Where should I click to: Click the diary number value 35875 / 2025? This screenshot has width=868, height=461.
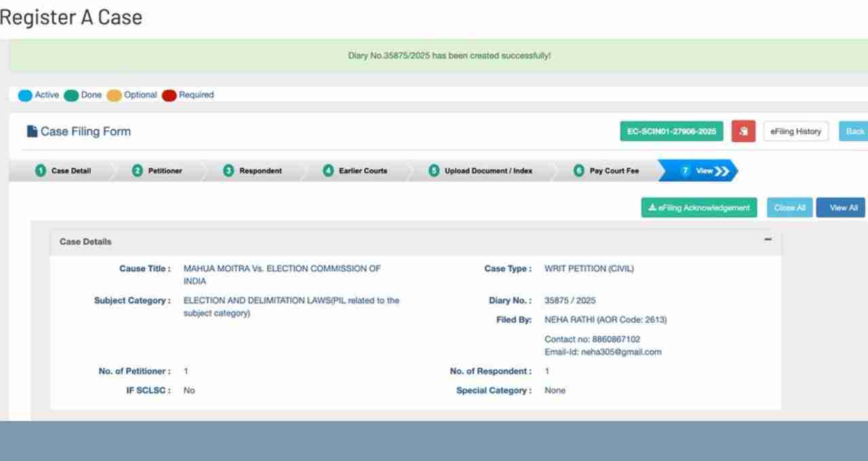[x=570, y=300]
